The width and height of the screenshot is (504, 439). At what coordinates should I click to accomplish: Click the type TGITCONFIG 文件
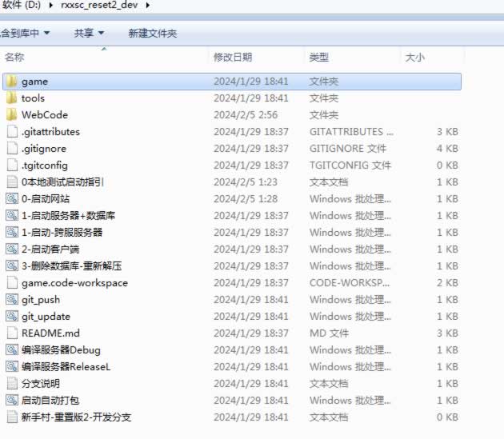pos(350,166)
